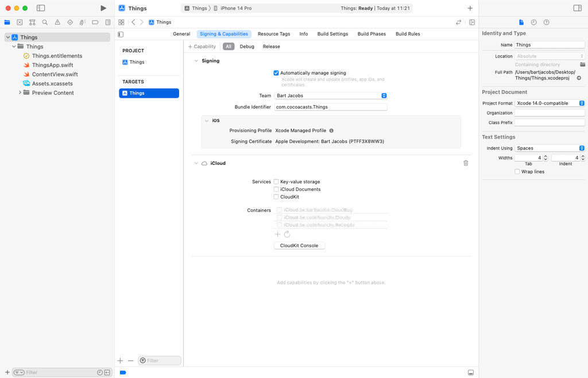Show the History inspector clock icon
588x378 pixels.
(x=533, y=22)
